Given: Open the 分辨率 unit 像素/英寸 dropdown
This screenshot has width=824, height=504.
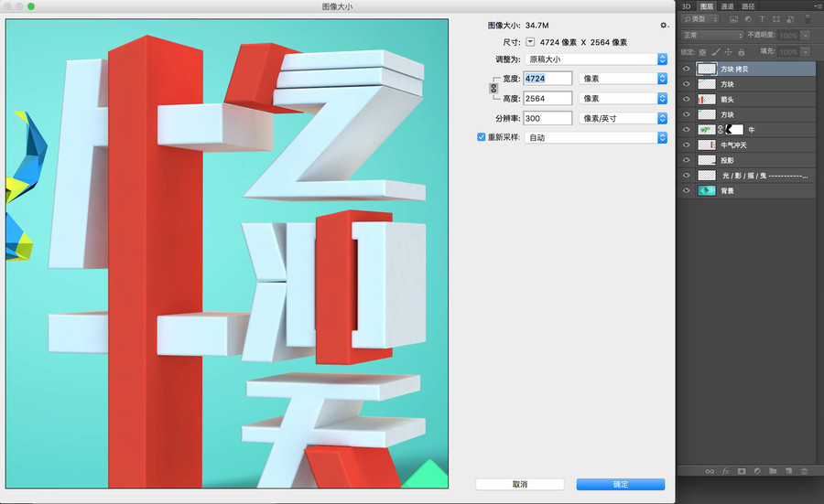Looking at the screenshot, I should [623, 118].
